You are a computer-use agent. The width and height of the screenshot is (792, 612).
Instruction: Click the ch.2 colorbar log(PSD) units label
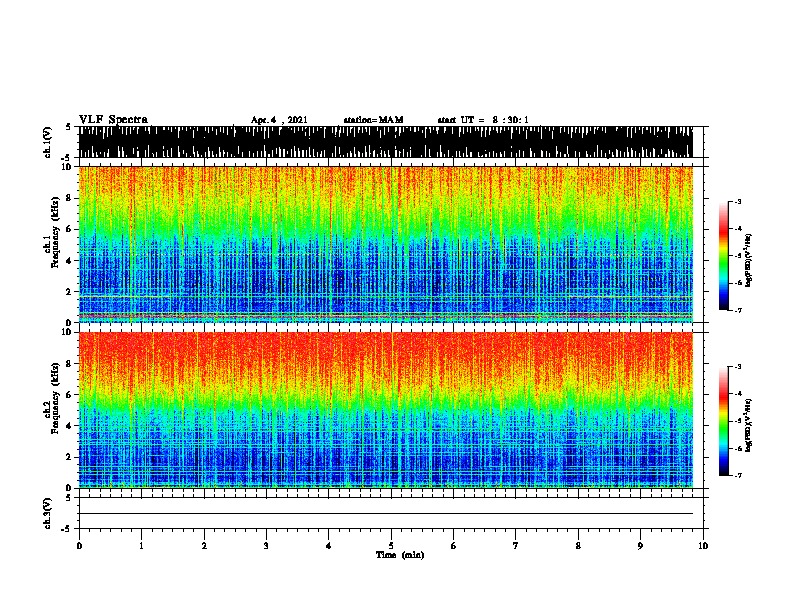tap(750, 426)
